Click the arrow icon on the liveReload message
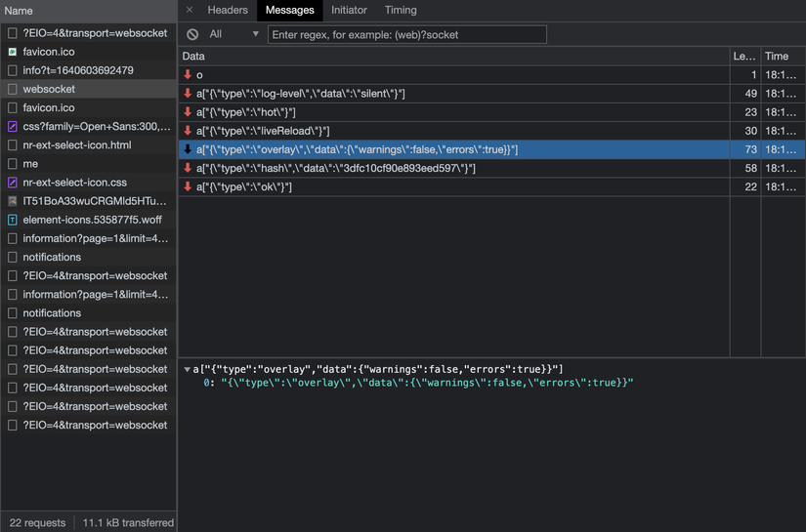This screenshot has height=532, width=806. click(188, 131)
